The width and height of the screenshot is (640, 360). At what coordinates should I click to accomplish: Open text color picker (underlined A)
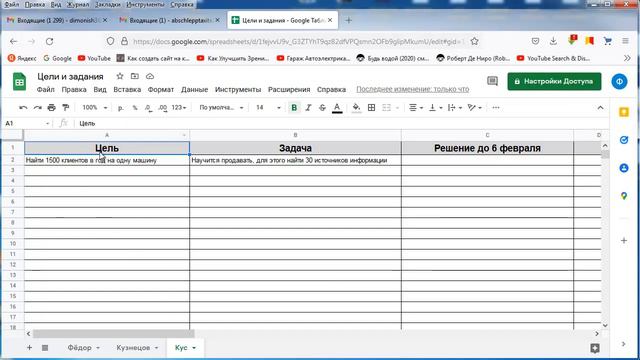(337, 108)
